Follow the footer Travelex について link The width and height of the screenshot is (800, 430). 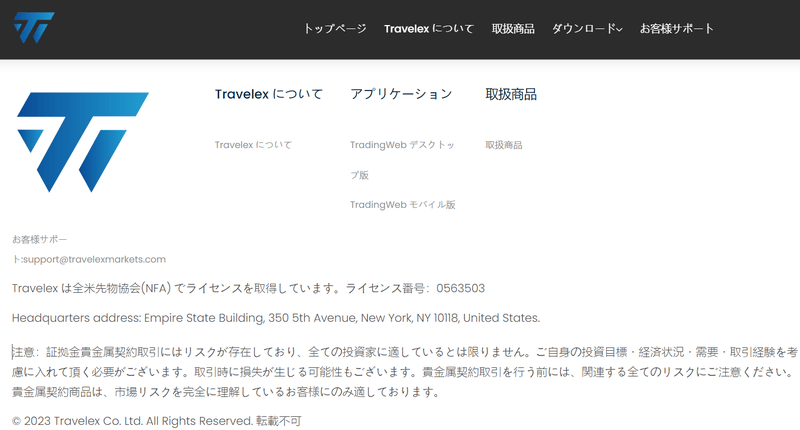253,145
